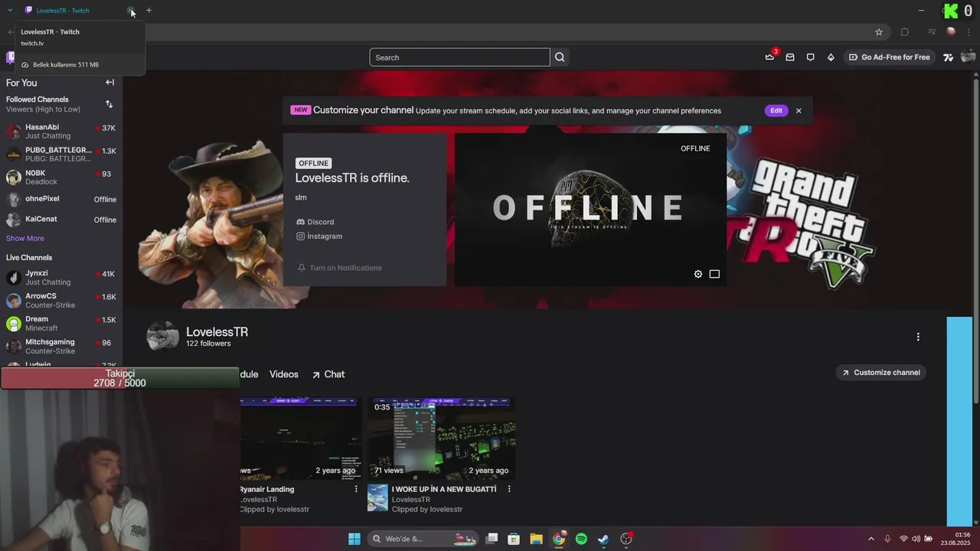
Task: Open Prime loot crown icon
Action: coord(769,57)
